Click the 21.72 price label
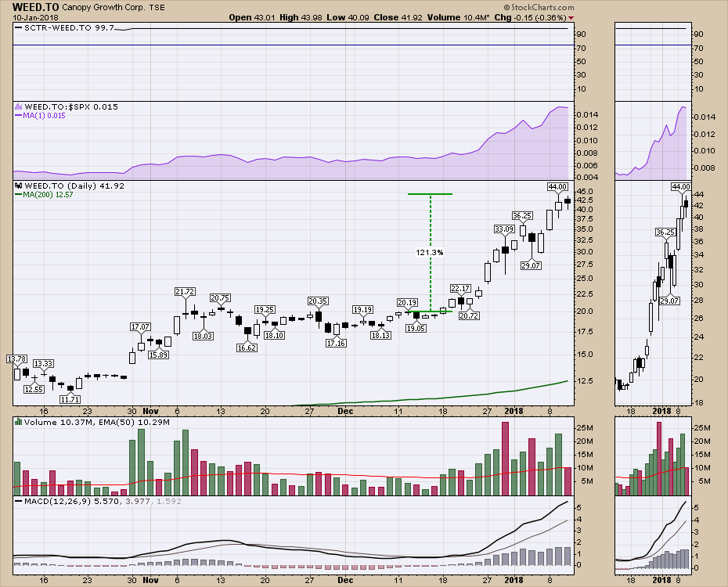 click(185, 291)
